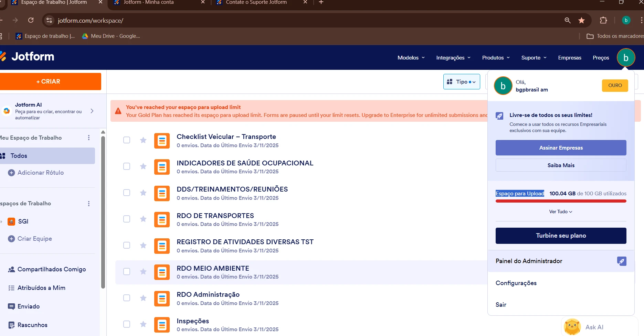Open the Empresas menu item
This screenshot has width=644, height=336.
pos(569,57)
